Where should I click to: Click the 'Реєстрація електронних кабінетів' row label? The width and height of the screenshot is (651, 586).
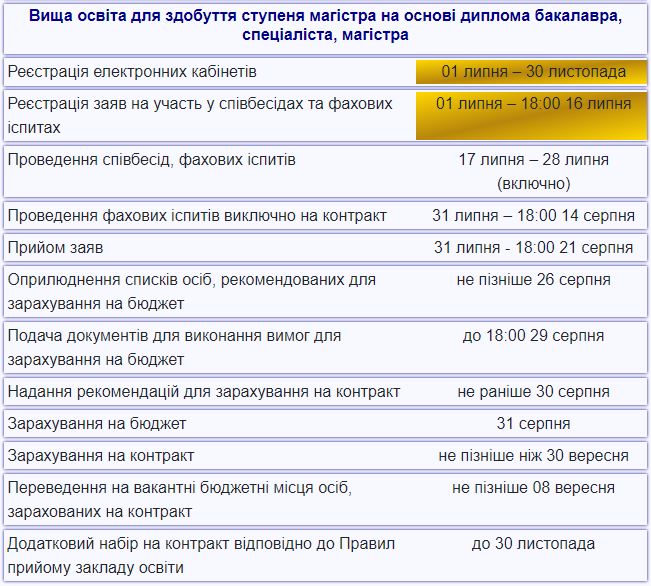[x=132, y=72]
